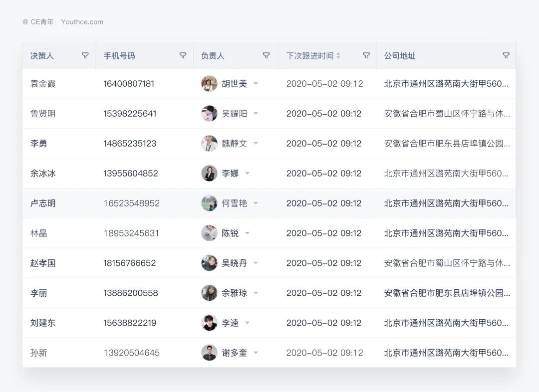Click 谢多奎's avatar picture
This screenshot has width=539, height=392.
coord(209,353)
